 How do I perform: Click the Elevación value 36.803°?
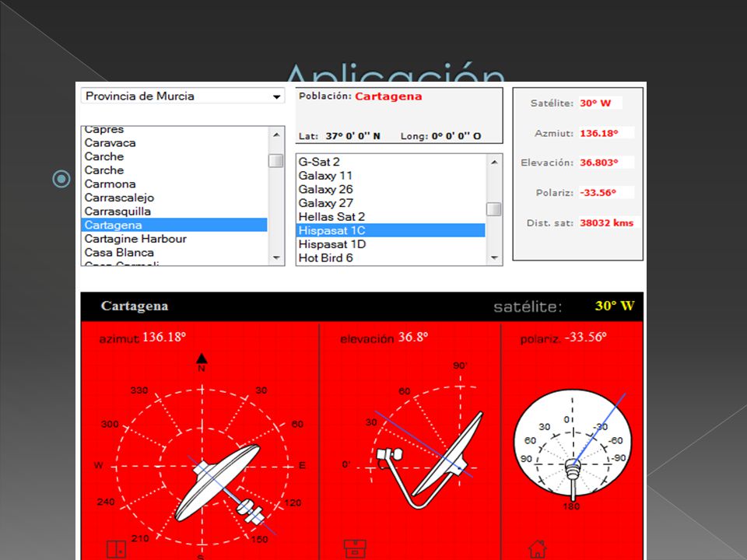[x=599, y=163]
